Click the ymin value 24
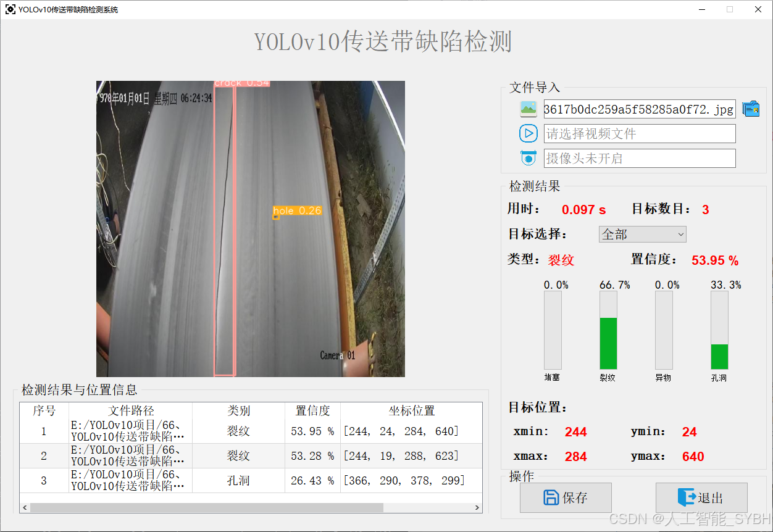Image resolution: width=773 pixels, height=532 pixels. pyautogui.click(x=690, y=432)
